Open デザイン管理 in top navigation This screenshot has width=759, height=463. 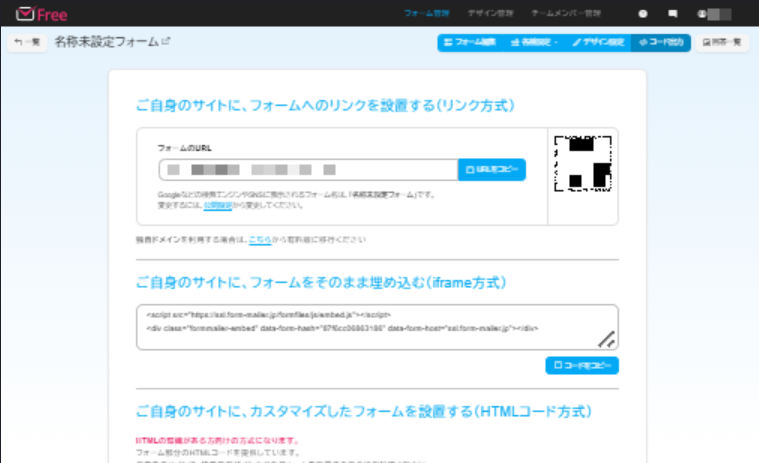[490, 15]
